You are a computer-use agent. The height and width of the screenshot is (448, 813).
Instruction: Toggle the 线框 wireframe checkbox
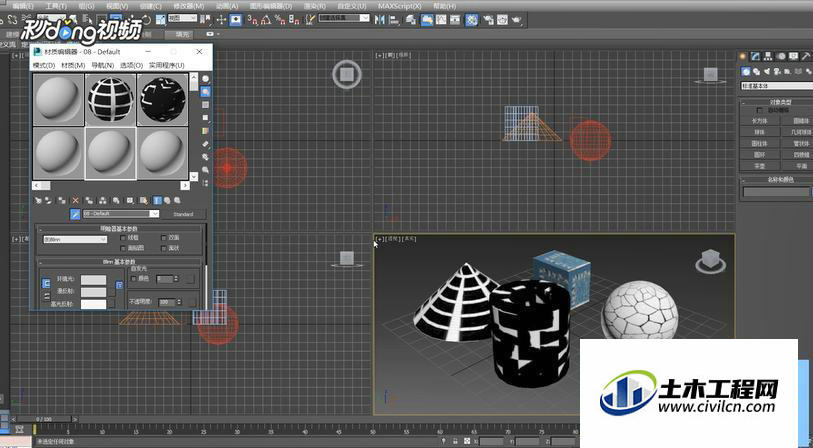pos(123,237)
